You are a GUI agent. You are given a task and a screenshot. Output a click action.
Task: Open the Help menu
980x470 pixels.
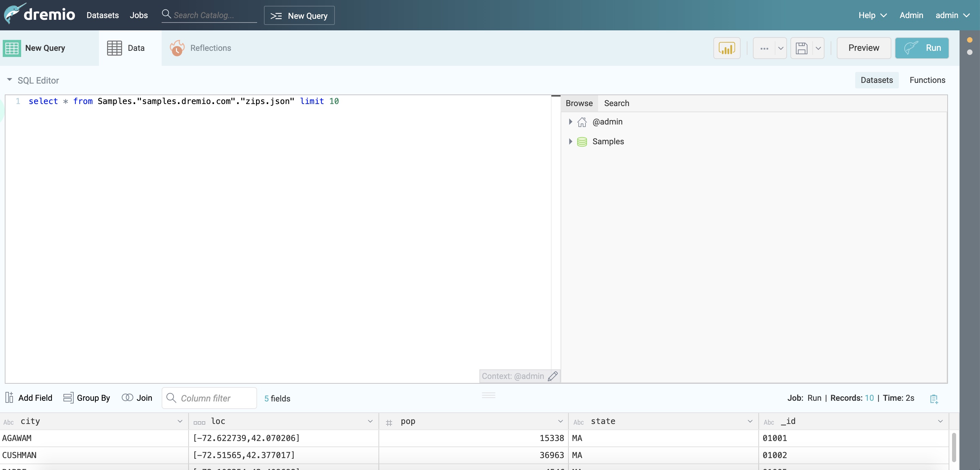coord(872,15)
